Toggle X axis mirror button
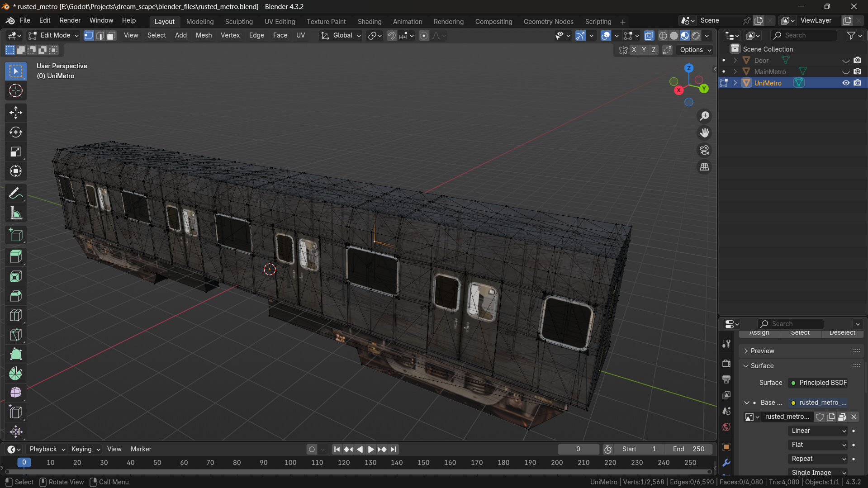Viewport: 868px width, 488px height. [634, 50]
